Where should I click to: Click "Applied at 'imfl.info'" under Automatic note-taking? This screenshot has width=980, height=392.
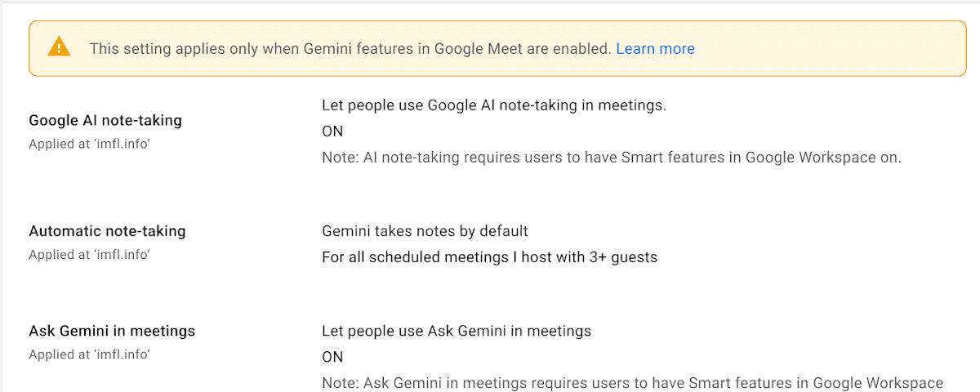(x=89, y=255)
